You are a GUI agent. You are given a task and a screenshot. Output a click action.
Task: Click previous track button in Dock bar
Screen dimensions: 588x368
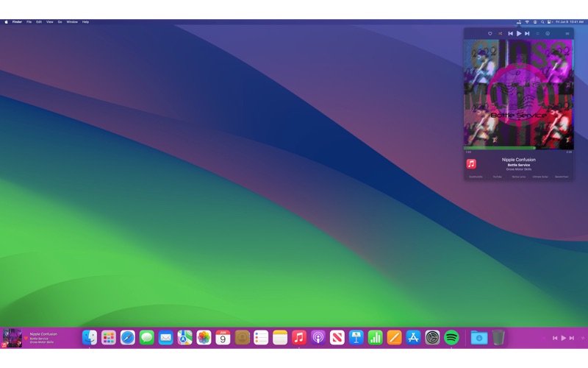pos(555,338)
